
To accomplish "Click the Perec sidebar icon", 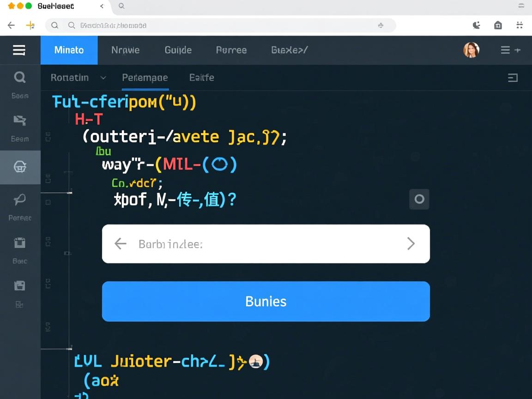I will pos(20,200).
